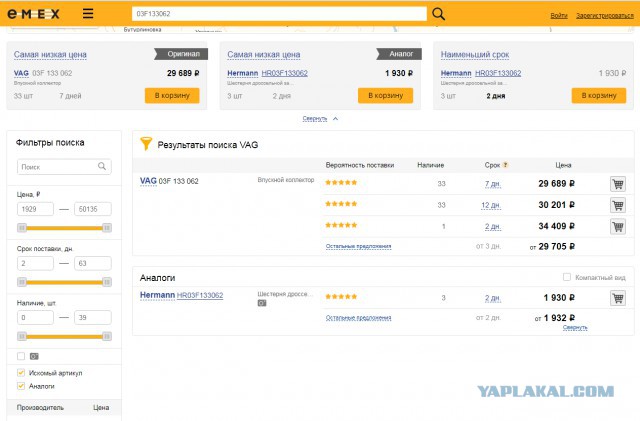The height and width of the screenshot is (421, 640).
Task: Open Самая низкая цена card for original
Action: (50, 55)
